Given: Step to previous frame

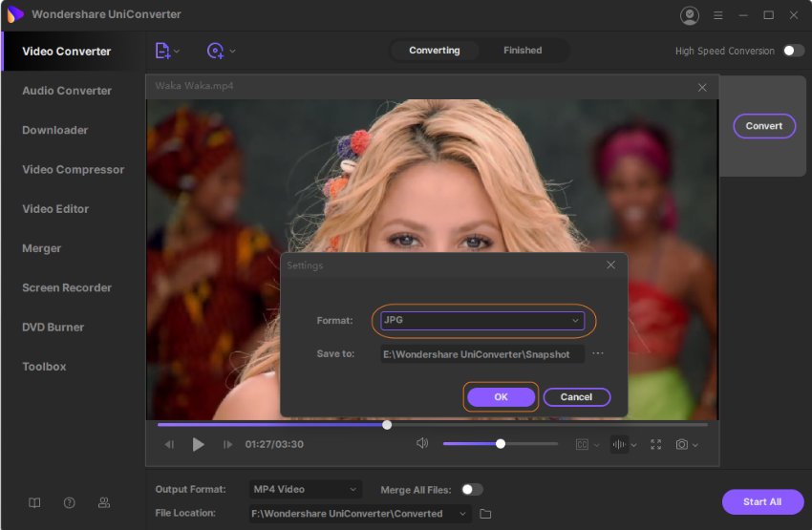Looking at the screenshot, I should [169, 445].
